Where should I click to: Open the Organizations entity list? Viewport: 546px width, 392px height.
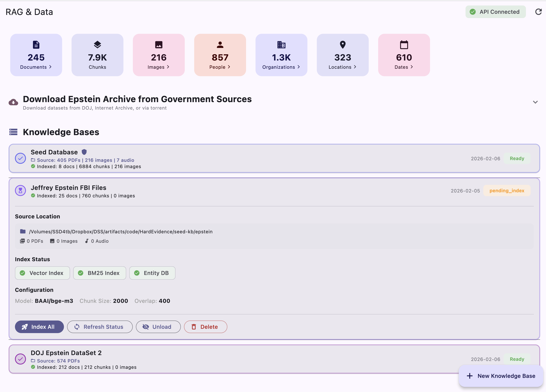[x=281, y=55]
